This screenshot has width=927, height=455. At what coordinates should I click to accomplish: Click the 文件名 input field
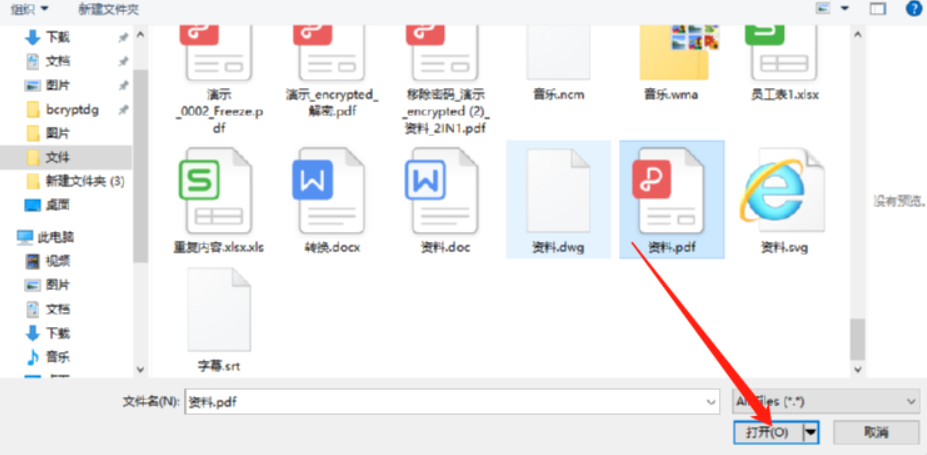pos(452,401)
